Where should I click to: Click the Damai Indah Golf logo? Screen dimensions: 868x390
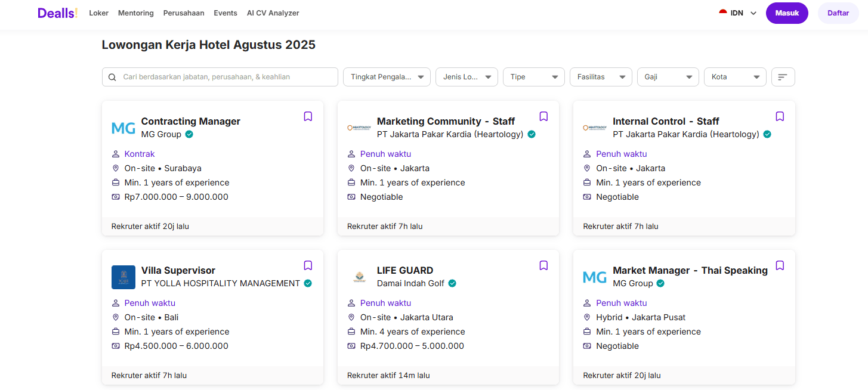click(359, 277)
